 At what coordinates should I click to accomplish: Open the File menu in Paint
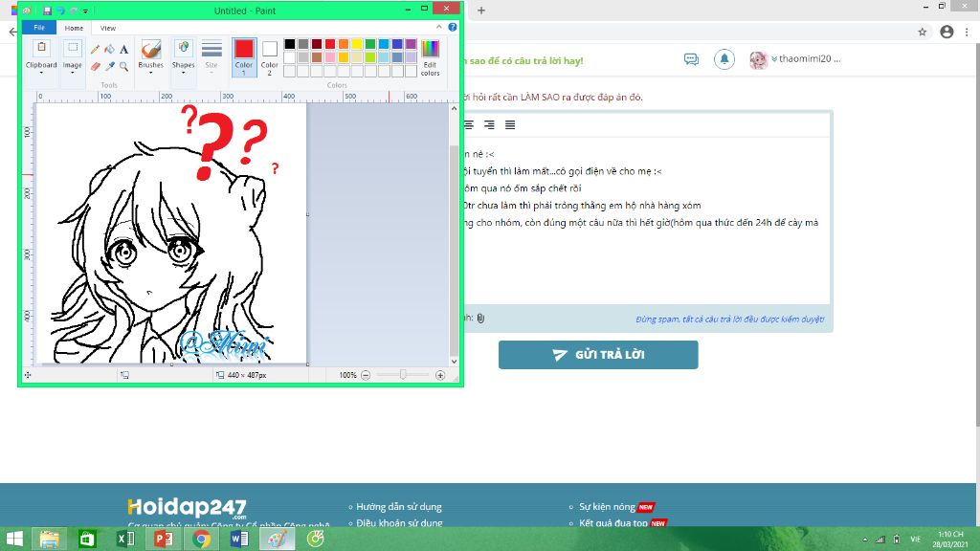38,28
